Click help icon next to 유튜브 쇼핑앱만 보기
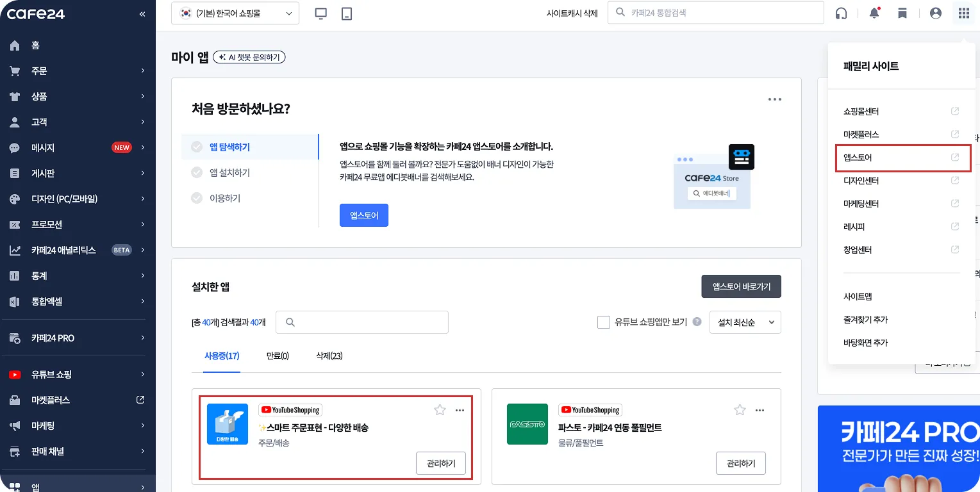The height and width of the screenshot is (492, 980). [x=697, y=322]
